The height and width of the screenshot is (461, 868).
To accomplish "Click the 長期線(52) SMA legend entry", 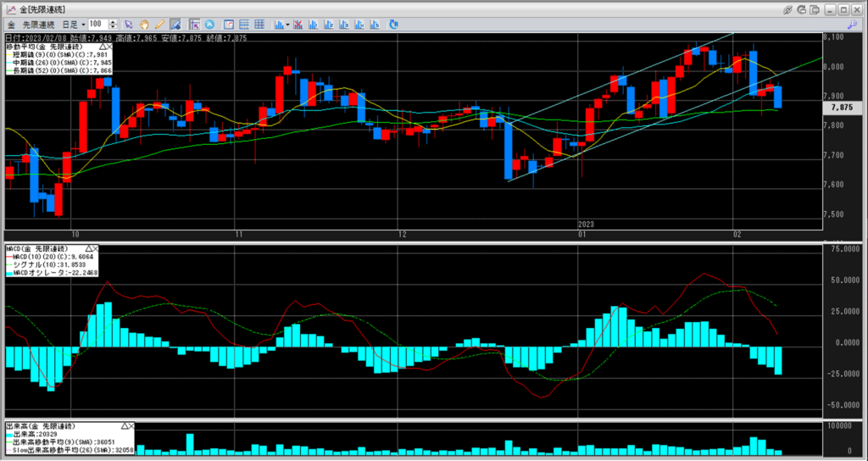I will 58,70.
